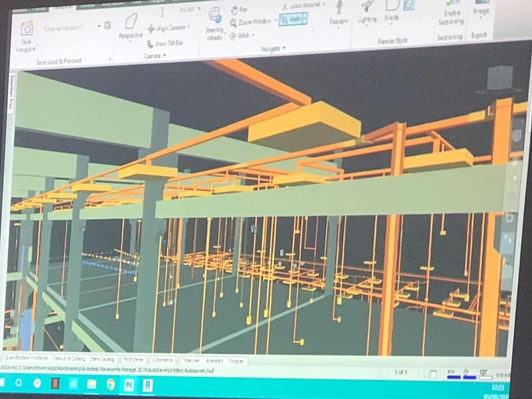Switch to the Animator tab
Screen dimensions: 532x399
point(214,361)
